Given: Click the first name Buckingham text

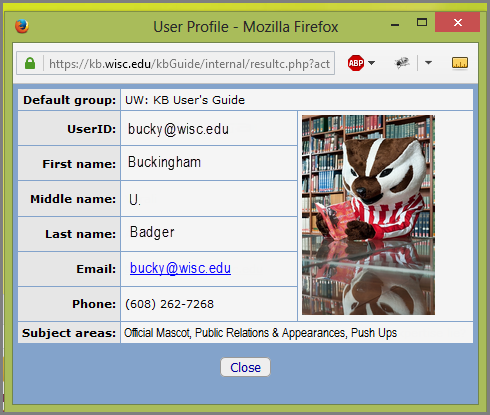Looking at the screenshot, I should coord(164,162).
